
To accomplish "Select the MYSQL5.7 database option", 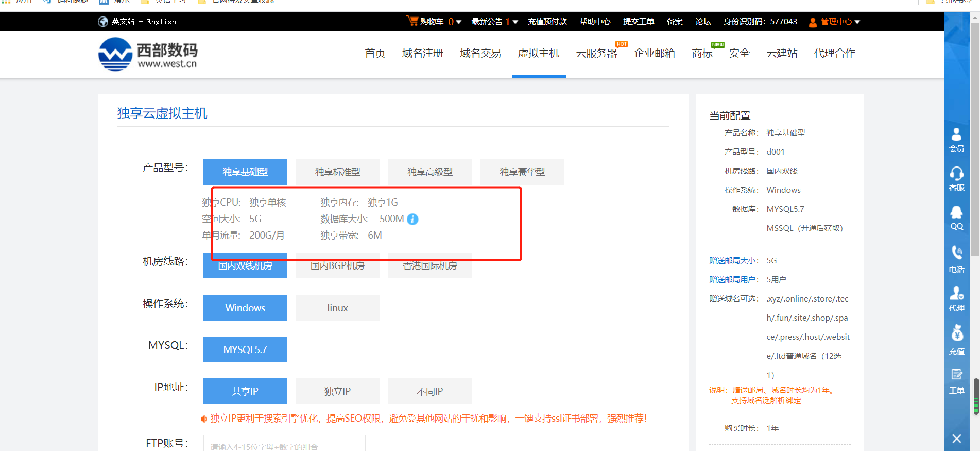I will coord(245,349).
